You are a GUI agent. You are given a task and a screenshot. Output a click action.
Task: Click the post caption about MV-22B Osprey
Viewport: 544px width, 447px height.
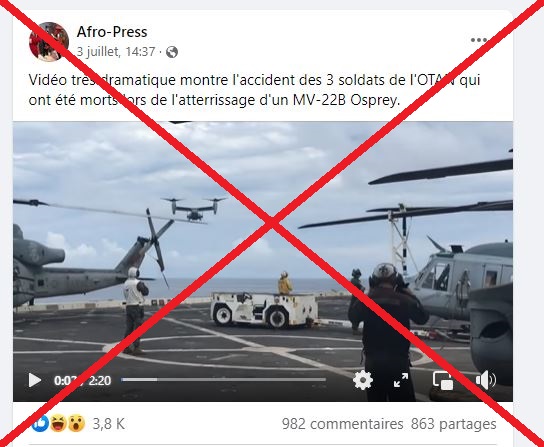pyautogui.click(x=254, y=90)
